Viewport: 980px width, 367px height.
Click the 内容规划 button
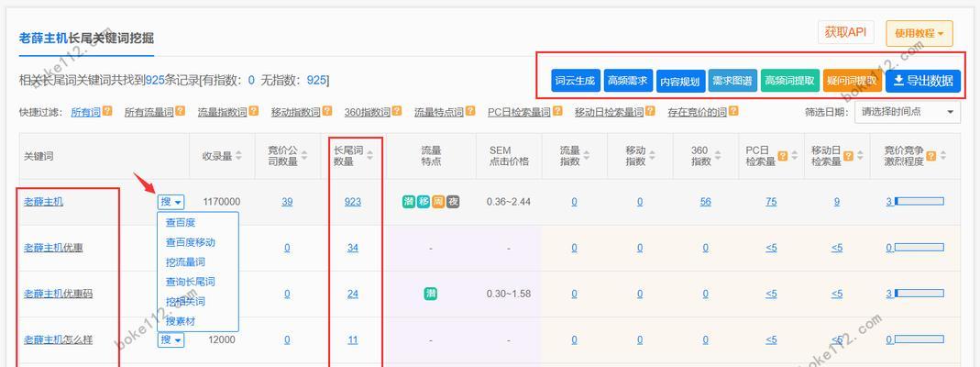pyautogui.click(x=680, y=81)
